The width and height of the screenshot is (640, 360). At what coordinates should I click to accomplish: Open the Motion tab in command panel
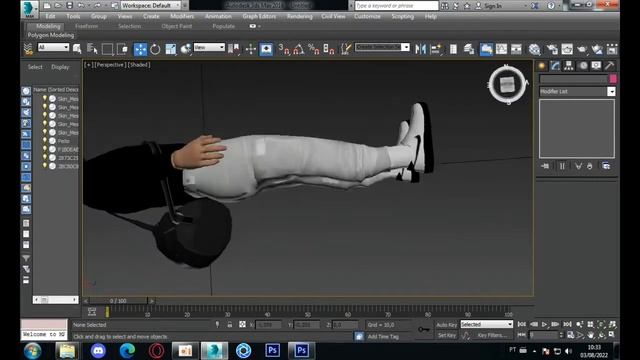coord(583,66)
